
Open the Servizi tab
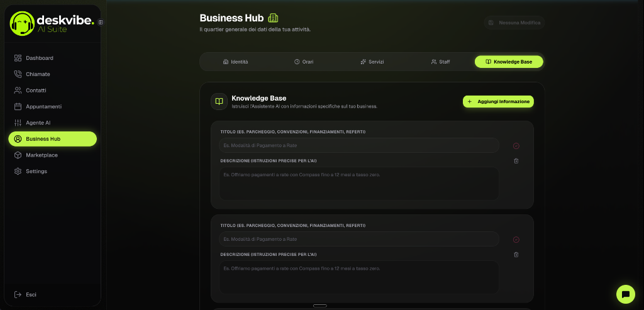pyautogui.click(x=372, y=62)
